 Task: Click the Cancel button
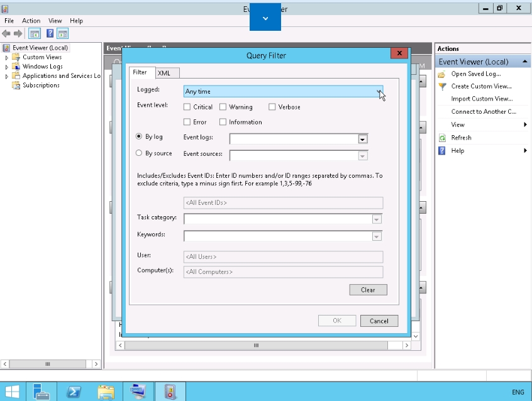(379, 321)
